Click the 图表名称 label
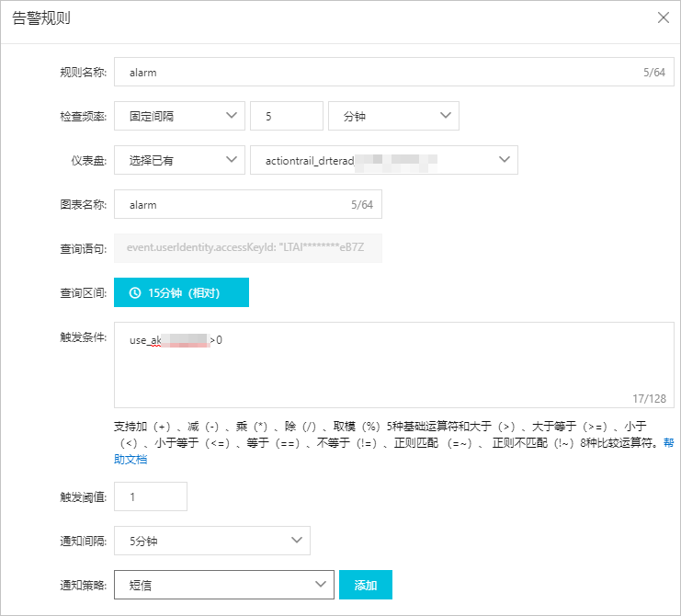The width and height of the screenshot is (681, 616). (x=83, y=205)
